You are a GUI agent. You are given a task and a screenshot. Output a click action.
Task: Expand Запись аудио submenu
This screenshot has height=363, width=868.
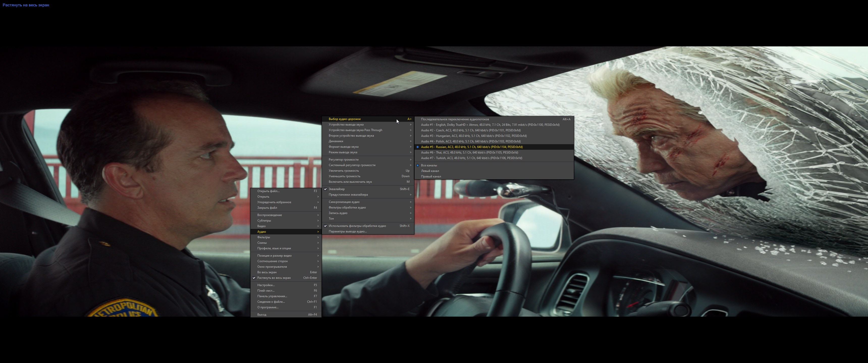coord(368,213)
